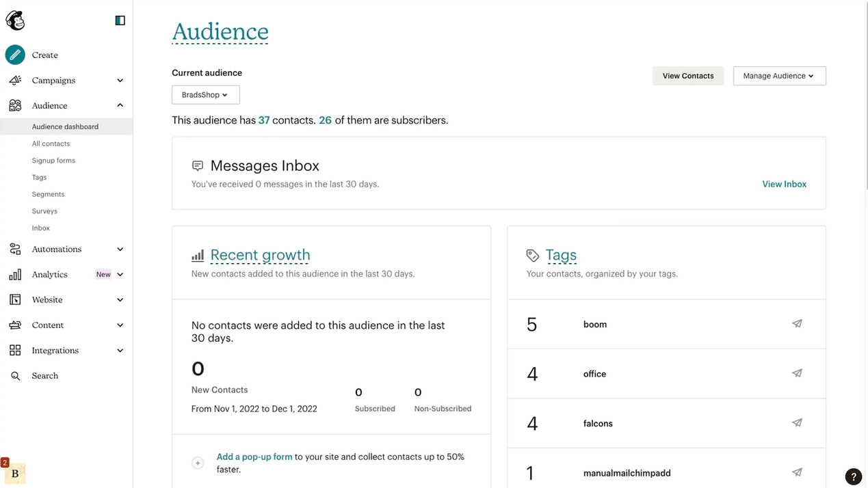Click the Website layout icon

tap(15, 299)
